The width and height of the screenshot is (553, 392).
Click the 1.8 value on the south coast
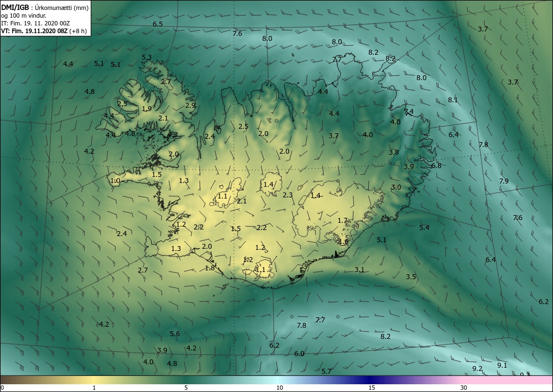[210, 268]
